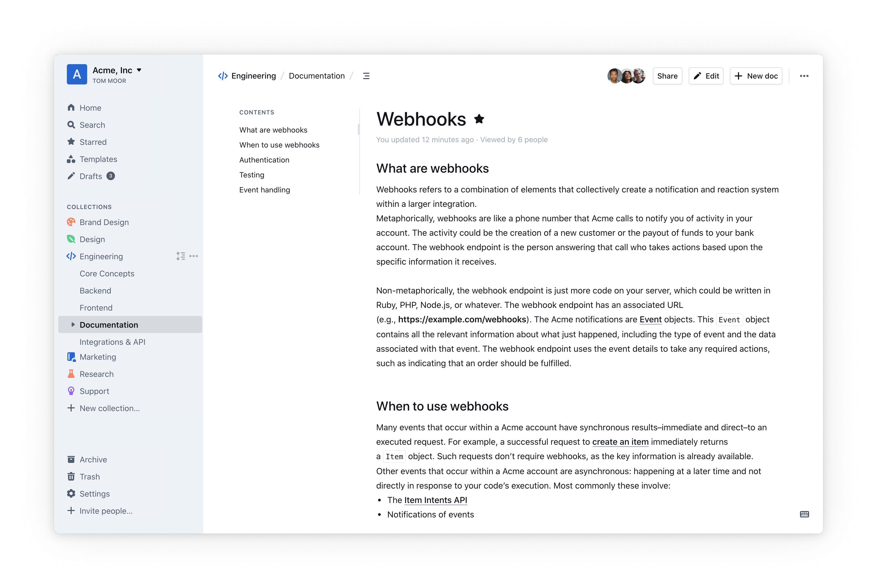
Task: Click the Event handling contents link
Action: [x=264, y=190]
